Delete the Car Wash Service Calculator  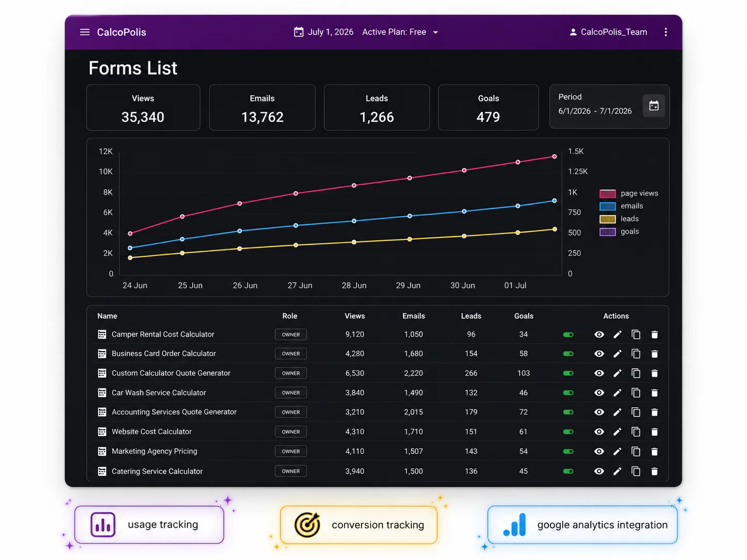click(655, 393)
